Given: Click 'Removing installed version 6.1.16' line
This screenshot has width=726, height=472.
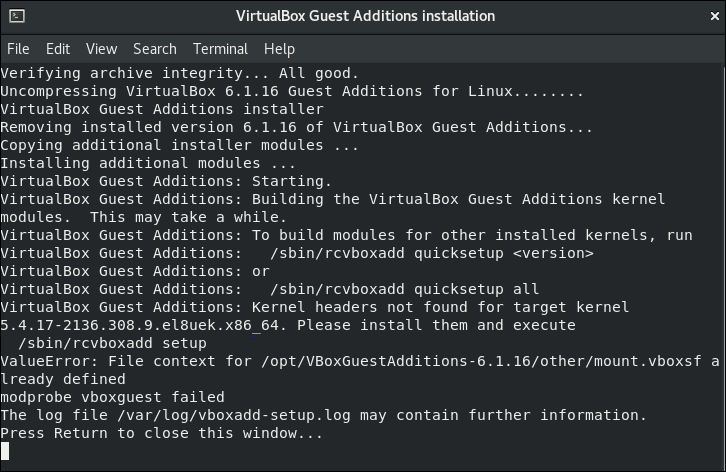Looking at the screenshot, I should (x=296, y=127).
